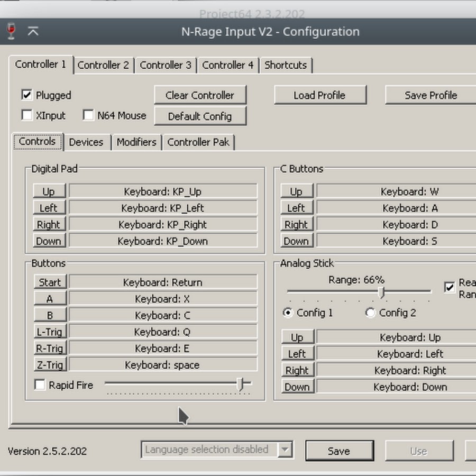This screenshot has width=476, height=476.
Task: Assign Digital Pad Right button
Action: [49, 225]
